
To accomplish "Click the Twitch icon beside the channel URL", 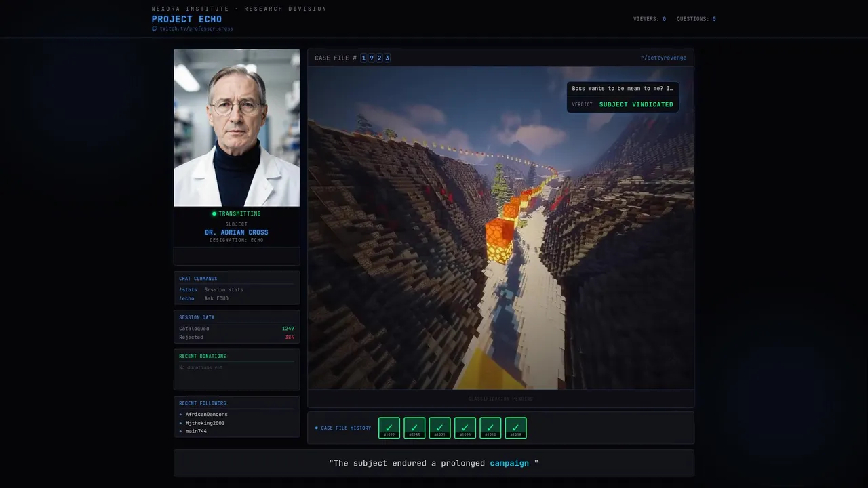I will tap(155, 28).
